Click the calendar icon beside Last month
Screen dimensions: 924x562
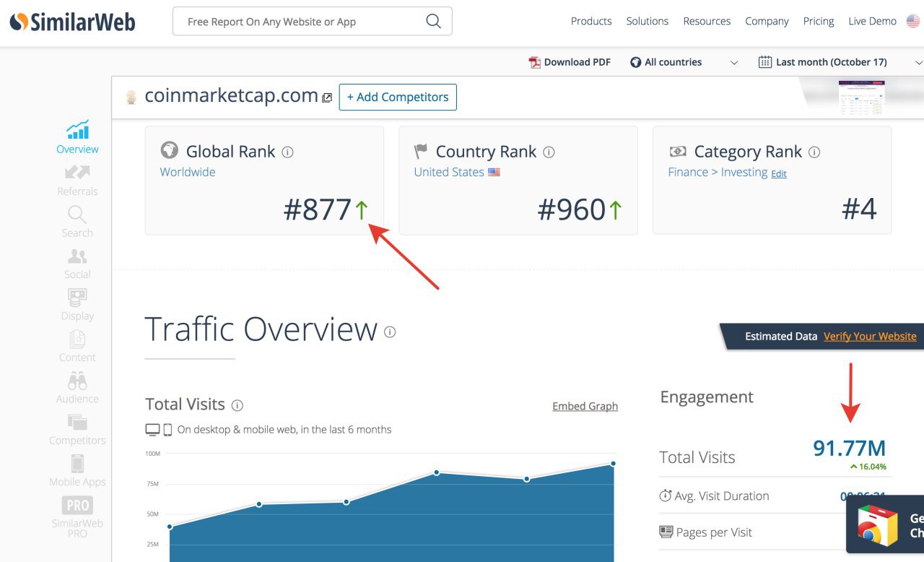point(765,62)
